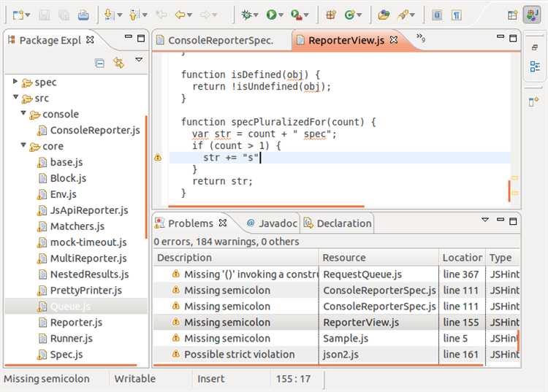This screenshot has height=392, width=548.
Task: Show hidden editor tabs list (»9)
Action: point(421,38)
